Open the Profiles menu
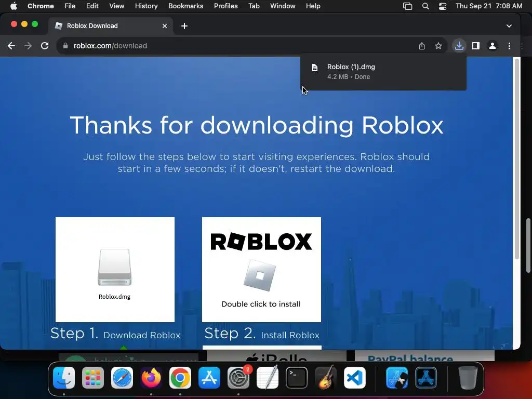The height and width of the screenshot is (399, 532). (225, 6)
